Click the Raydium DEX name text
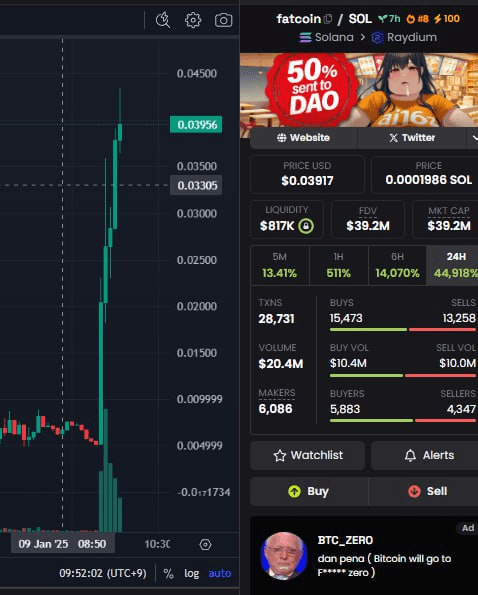 click(412, 37)
